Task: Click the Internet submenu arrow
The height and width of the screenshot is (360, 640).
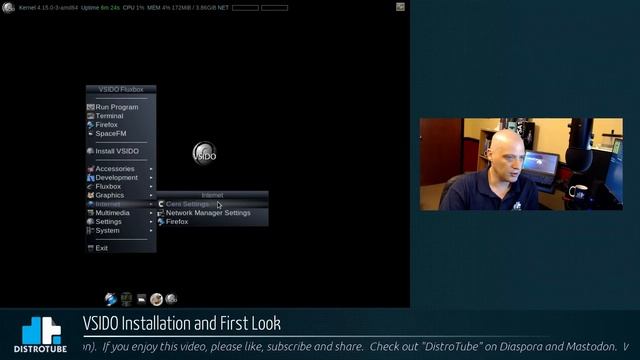Action: (151, 204)
